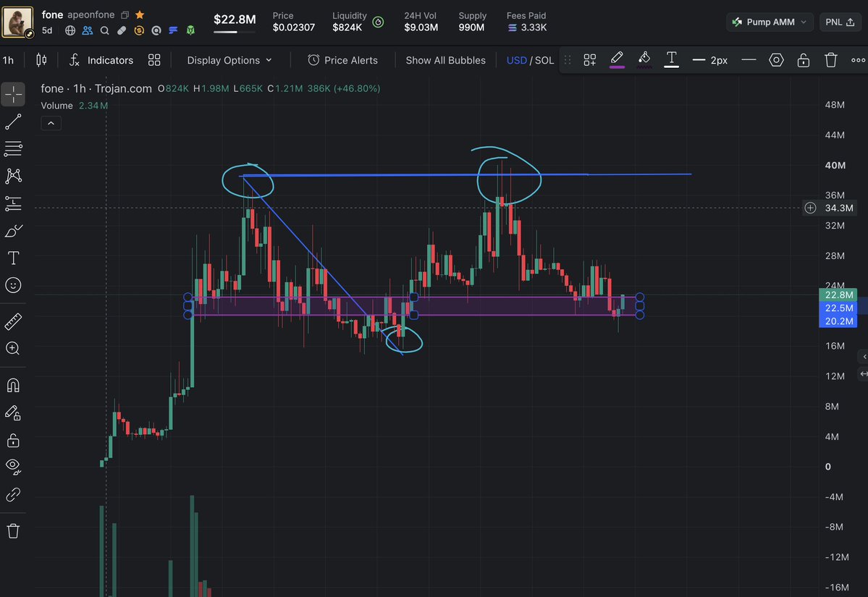This screenshot has width=868, height=597.
Task: Toggle stay in drawing mode
Action: click(13, 412)
